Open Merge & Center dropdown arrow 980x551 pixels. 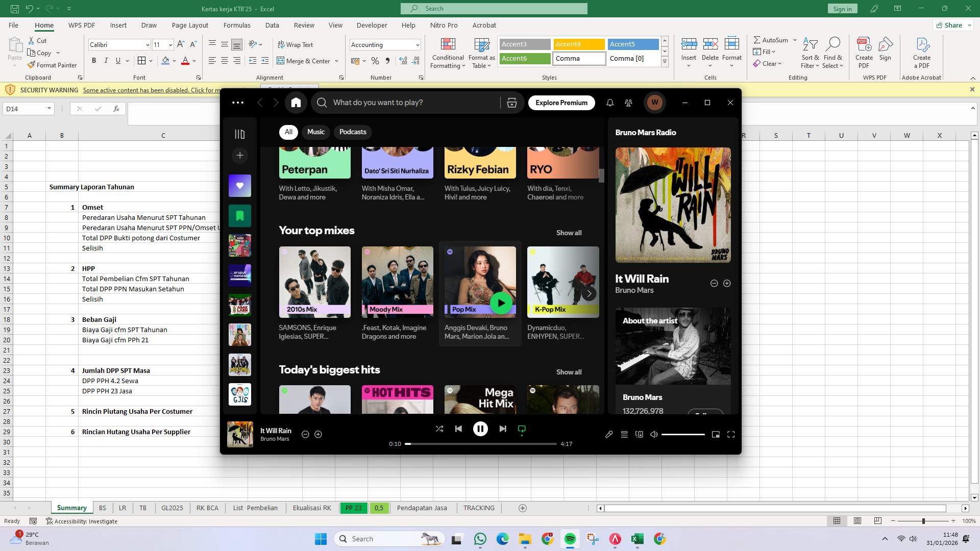pyautogui.click(x=337, y=61)
